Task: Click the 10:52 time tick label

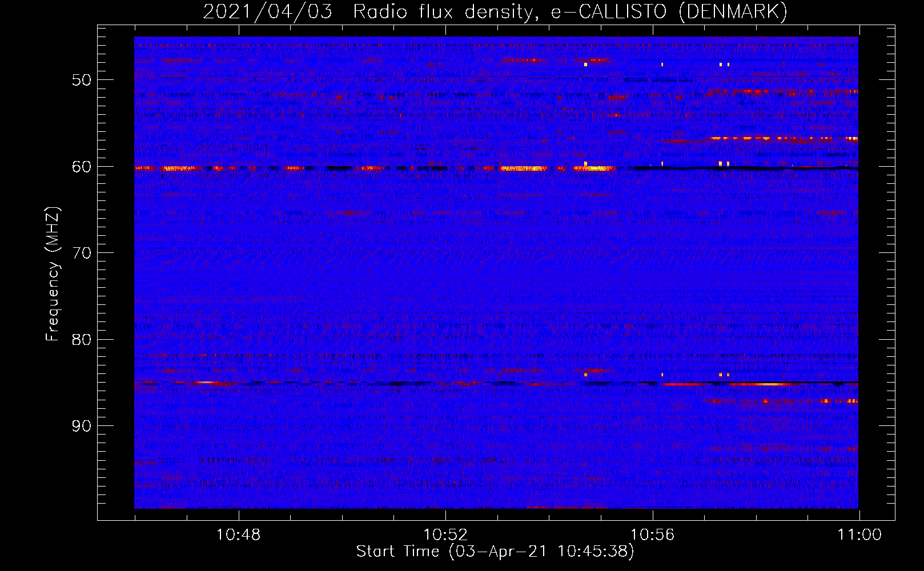Action: pyautogui.click(x=445, y=534)
